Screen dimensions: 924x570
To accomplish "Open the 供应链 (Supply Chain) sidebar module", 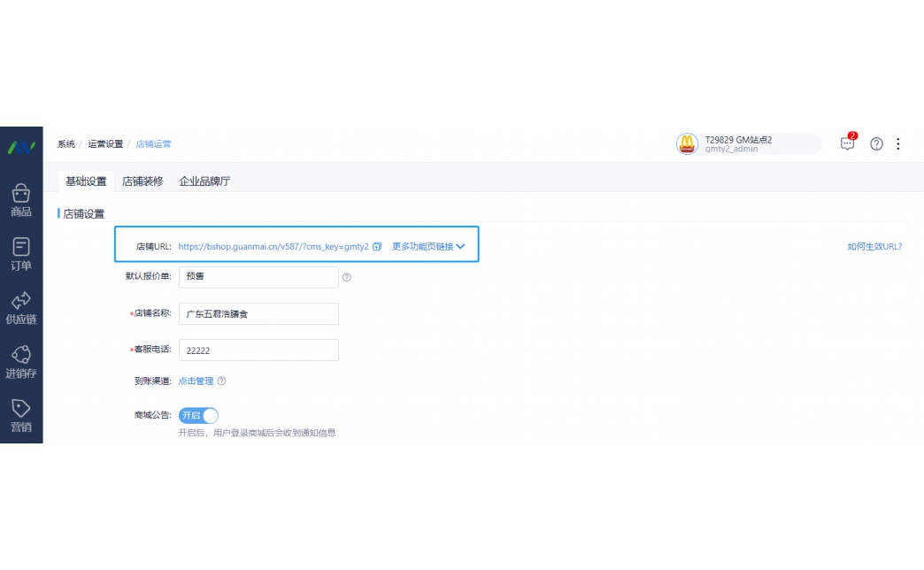I will [21, 306].
